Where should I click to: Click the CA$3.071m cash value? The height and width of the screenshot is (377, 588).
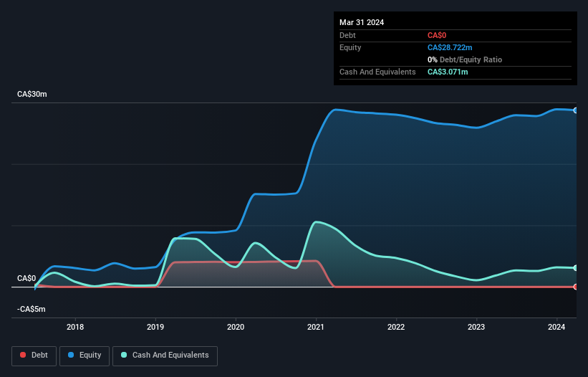(448, 72)
